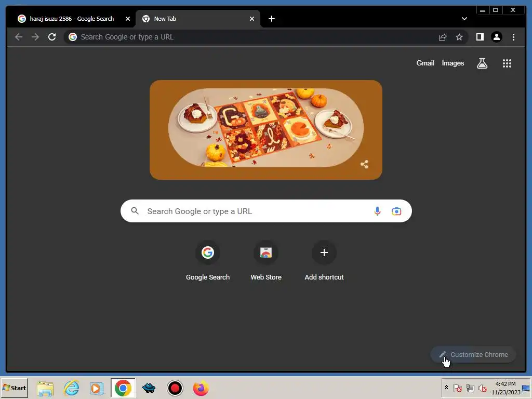
Task: Open Windows Explorer from taskbar
Action: [45, 388]
